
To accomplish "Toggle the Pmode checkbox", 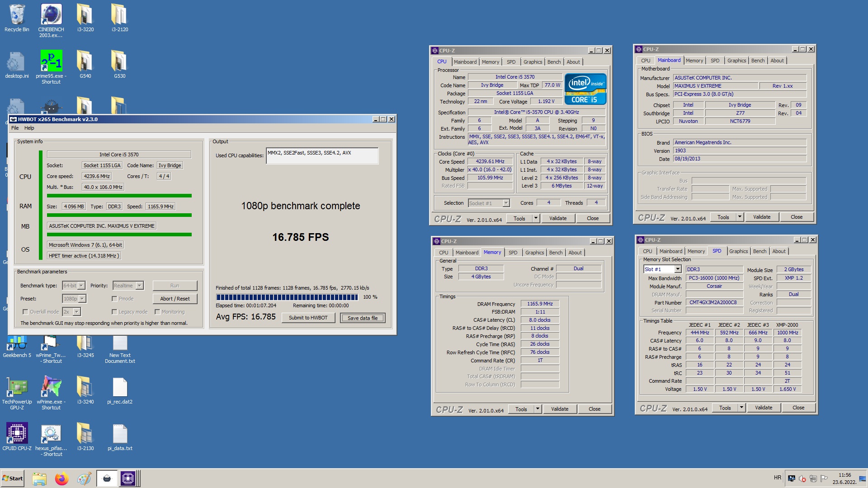I will click(x=114, y=299).
